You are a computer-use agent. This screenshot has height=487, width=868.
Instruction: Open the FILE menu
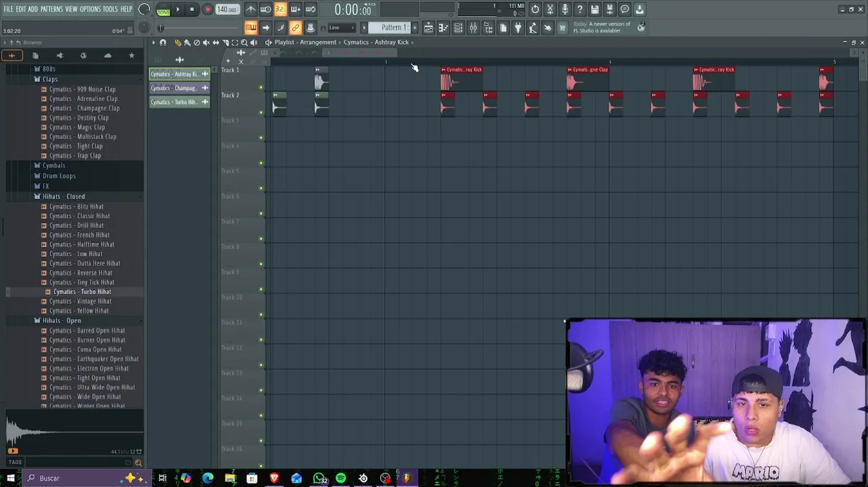pos(8,9)
